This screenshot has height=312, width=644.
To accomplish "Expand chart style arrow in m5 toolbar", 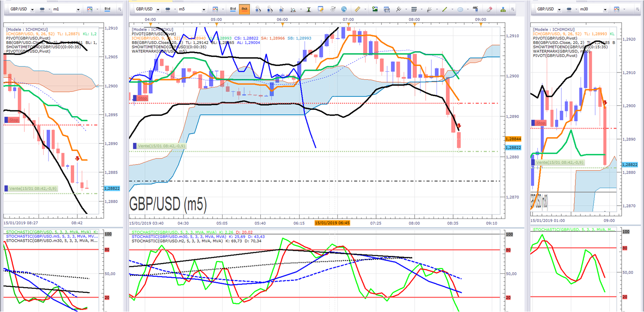I will coord(223,9).
